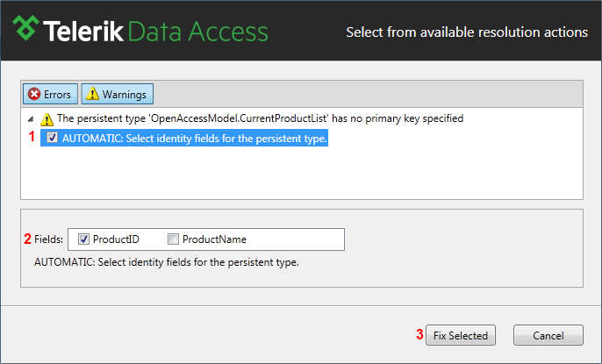602x364 pixels.
Task: Click the Cancel button
Action: 548,335
